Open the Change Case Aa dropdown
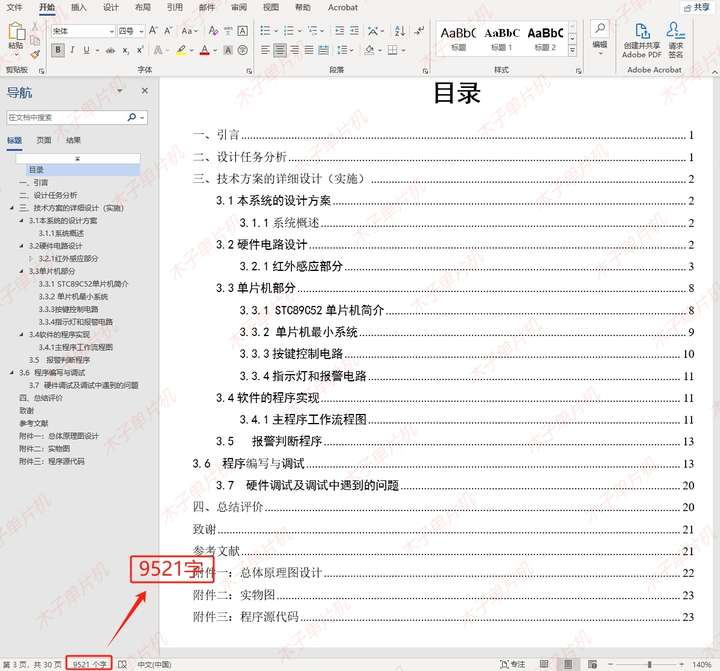720x671 pixels. click(x=189, y=31)
